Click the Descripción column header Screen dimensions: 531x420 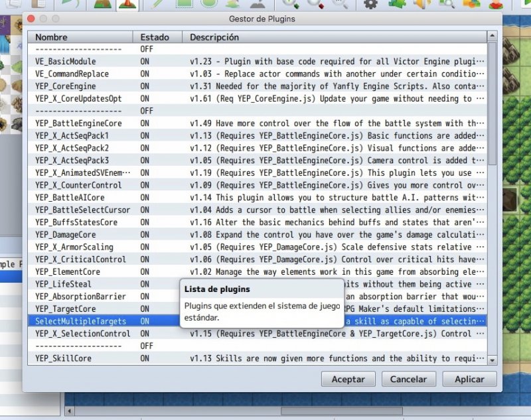[335, 37]
